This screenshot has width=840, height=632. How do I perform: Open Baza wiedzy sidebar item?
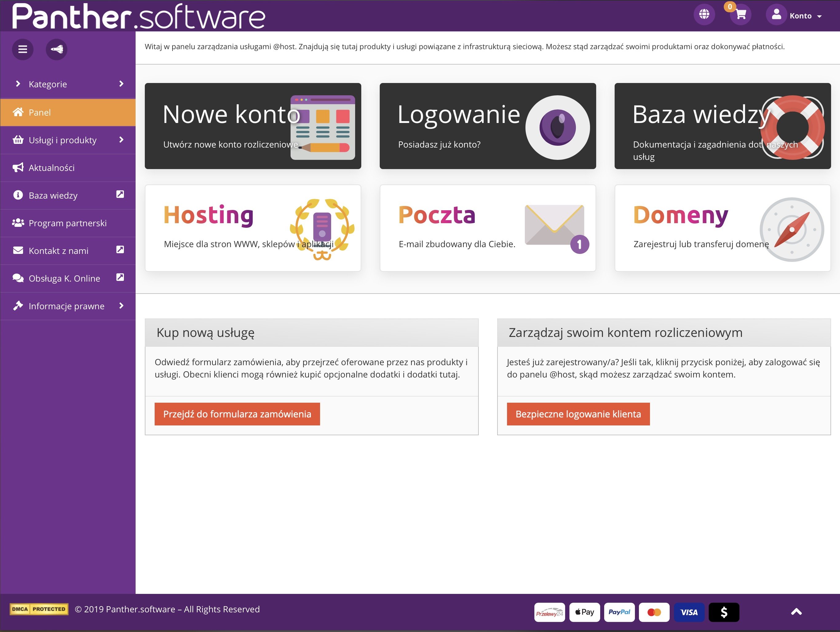(68, 196)
